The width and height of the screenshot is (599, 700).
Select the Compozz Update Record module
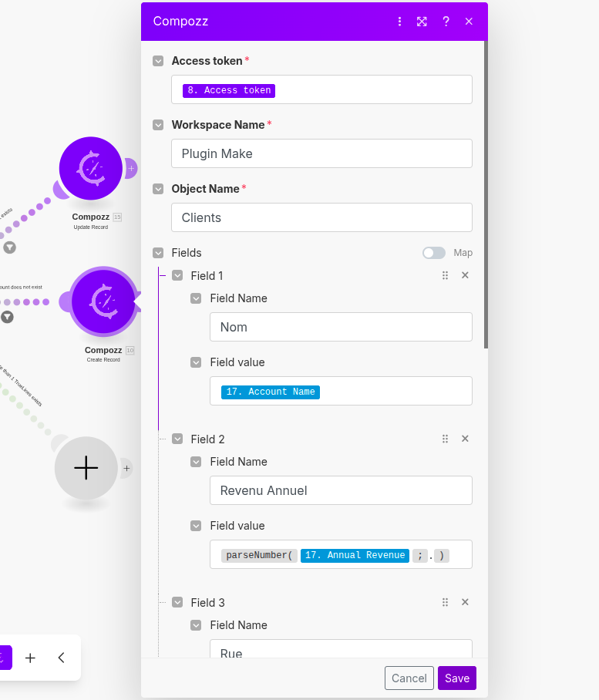click(x=91, y=168)
